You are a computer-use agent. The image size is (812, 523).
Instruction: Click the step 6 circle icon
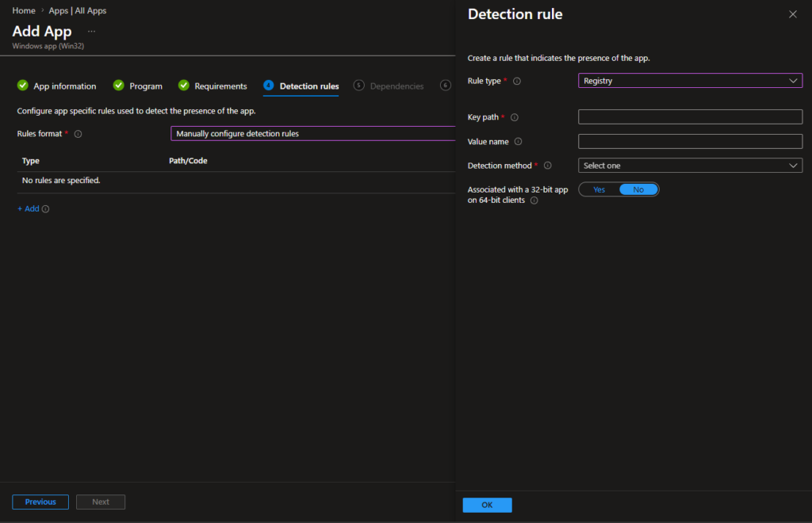tap(446, 86)
